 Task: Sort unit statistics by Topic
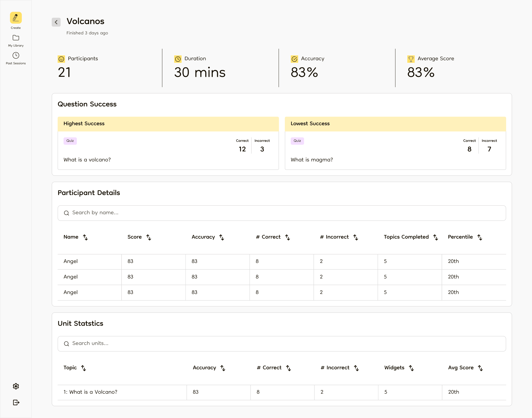(x=83, y=368)
